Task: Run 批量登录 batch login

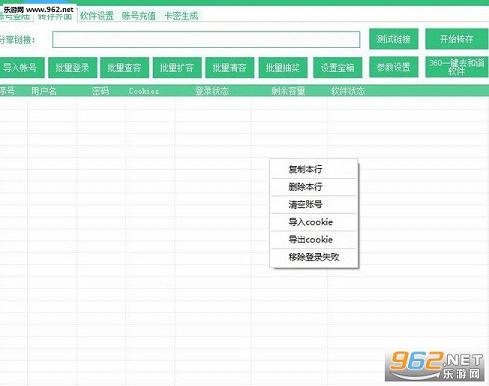Action: click(72, 68)
